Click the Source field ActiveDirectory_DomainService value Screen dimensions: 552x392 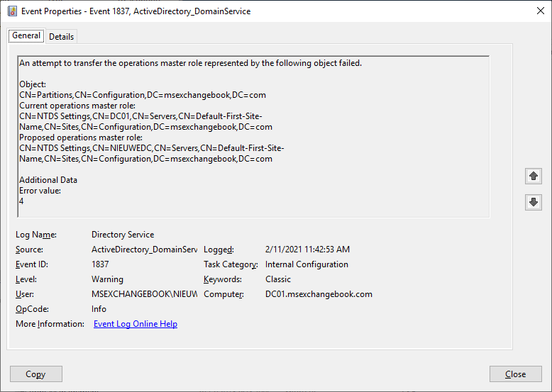tap(144, 250)
